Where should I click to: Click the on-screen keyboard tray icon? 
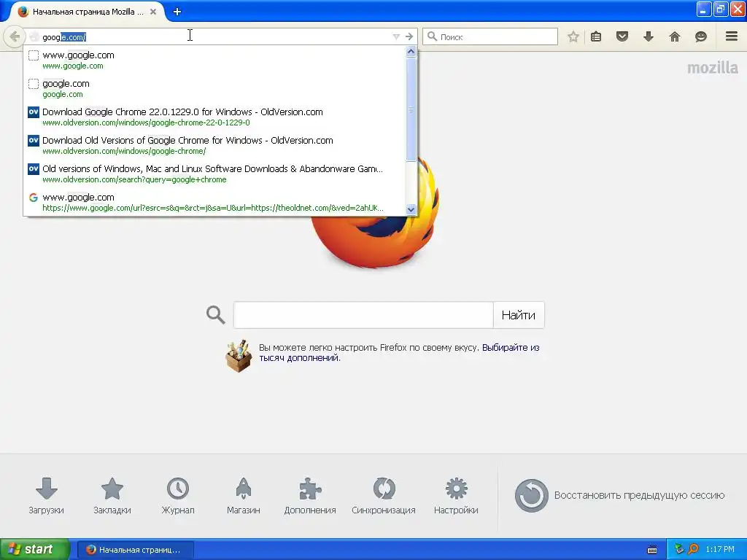pos(652,550)
